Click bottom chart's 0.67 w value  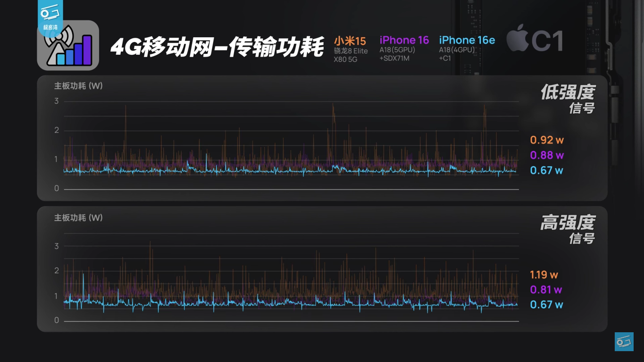546,305
